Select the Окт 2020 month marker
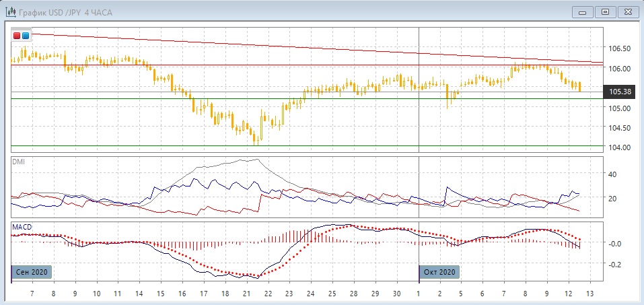This screenshot has width=644, height=305. click(x=440, y=272)
